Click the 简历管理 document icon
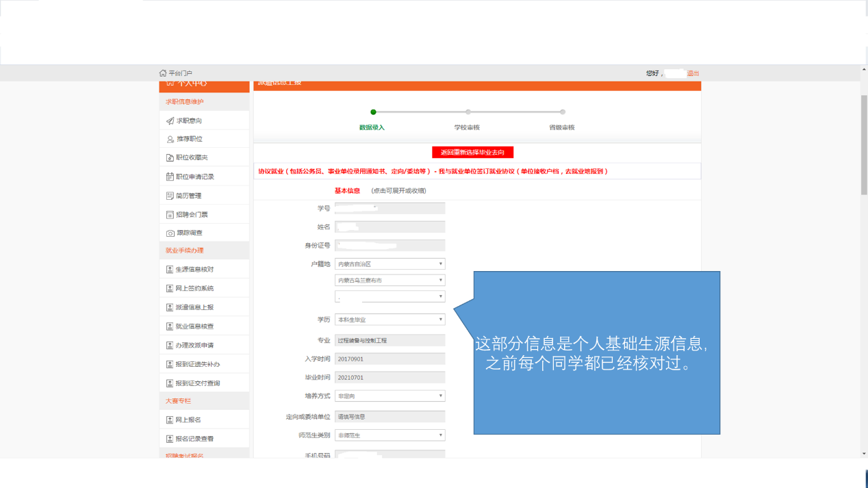 [170, 196]
